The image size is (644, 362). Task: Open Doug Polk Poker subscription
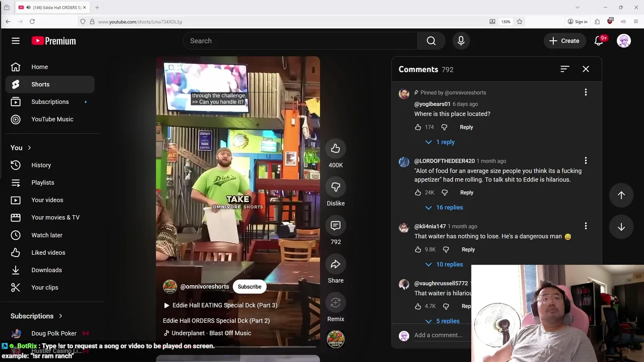click(x=50, y=333)
